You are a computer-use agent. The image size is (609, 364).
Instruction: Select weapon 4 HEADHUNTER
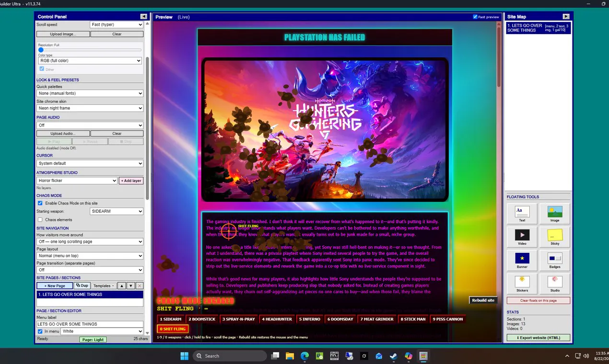tap(277, 319)
